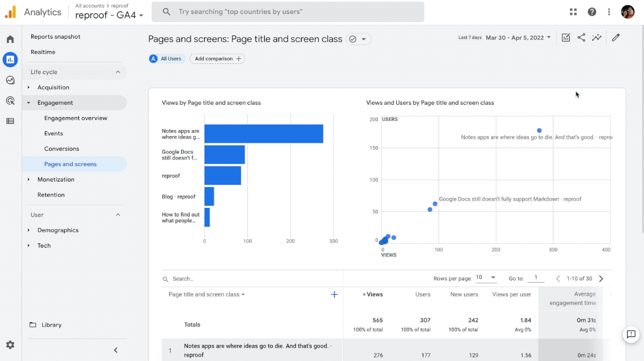This screenshot has height=361, width=644.
Task: Sort by Average engagement time column
Action: [x=573, y=299]
